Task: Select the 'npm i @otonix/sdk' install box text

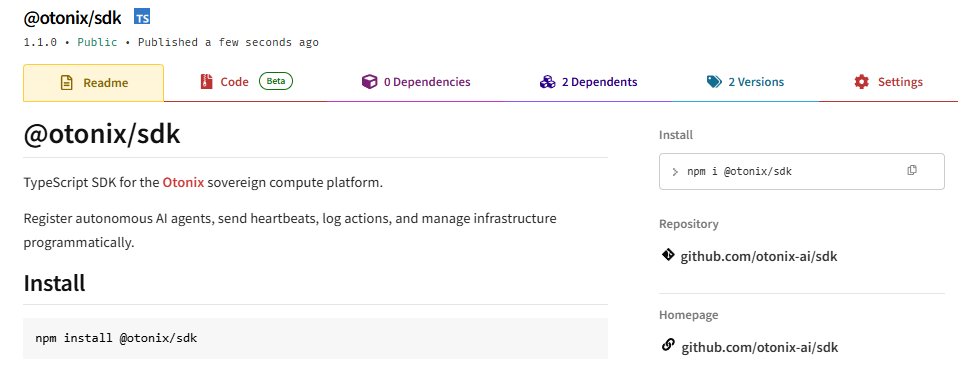Action: tap(739, 171)
